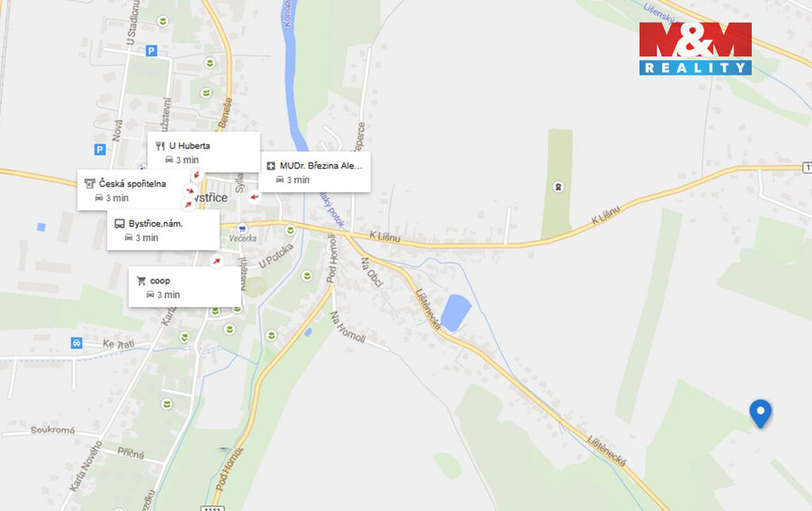The height and width of the screenshot is (511, 812).
Task: Click the blue property location pin
Action: pos(760,412)
